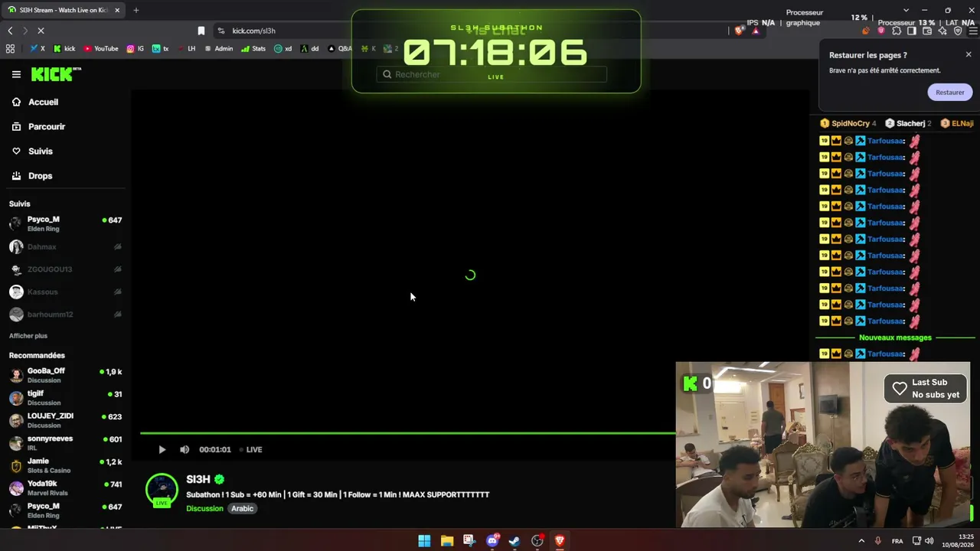Screen dimensions: 980x551
Task: Go to Accueil in Kick sidebar
Action: pos(35,102)
